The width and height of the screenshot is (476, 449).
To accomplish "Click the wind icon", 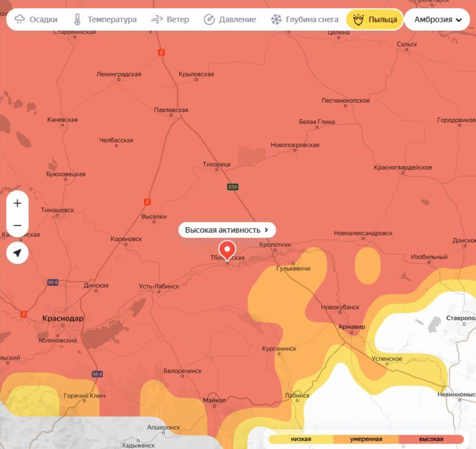I will pyautogui.click(x=157, y=20).
